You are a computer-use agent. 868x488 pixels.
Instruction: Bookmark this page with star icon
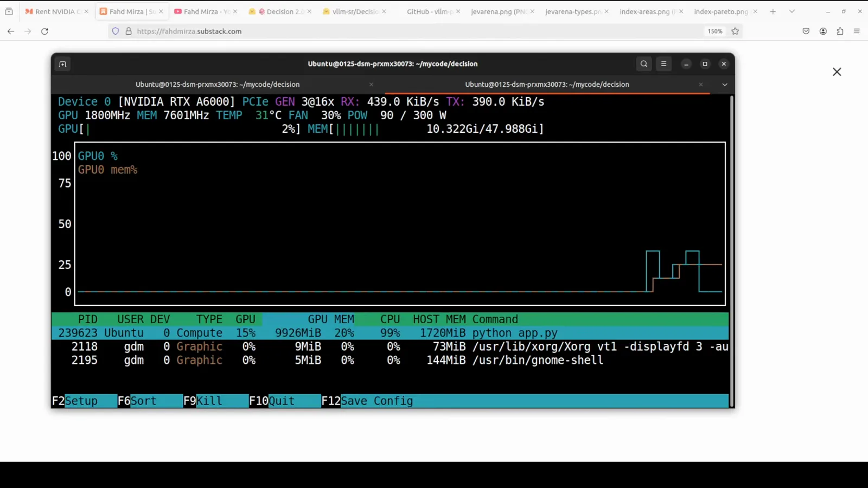tap(735, 31)
